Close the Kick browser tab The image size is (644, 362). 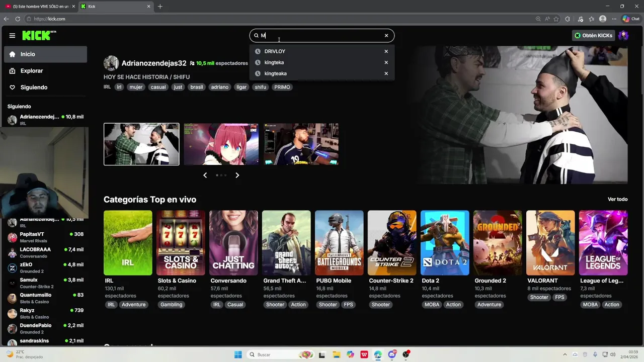148,7
